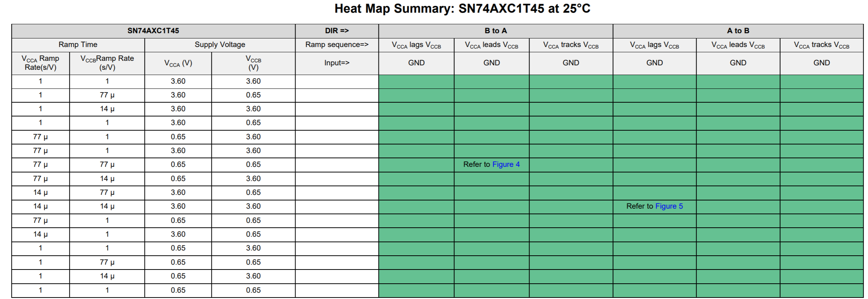Click the Supply Voltage header cell

220,45
